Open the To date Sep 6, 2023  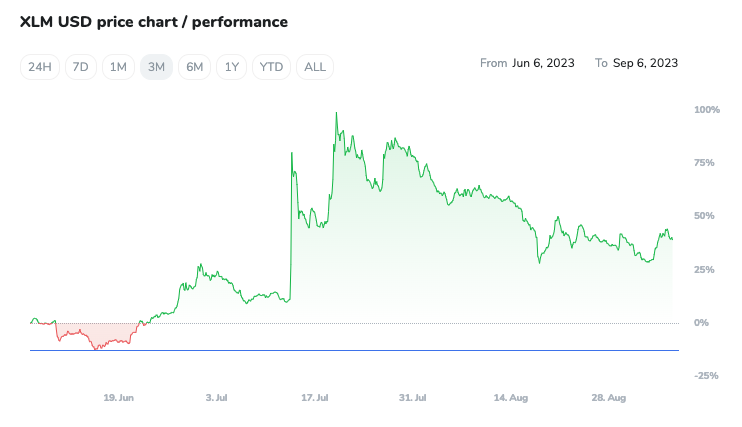click(646, 63)
